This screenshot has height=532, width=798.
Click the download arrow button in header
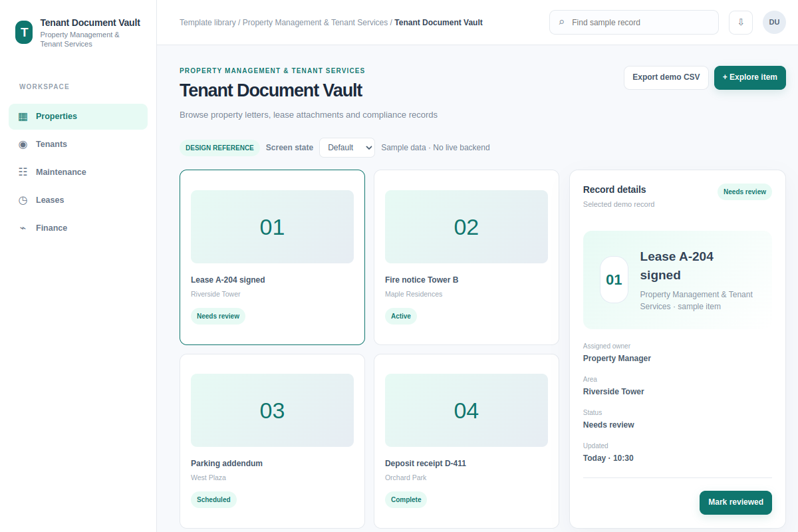pyautogui.click(x=741, y=22)
